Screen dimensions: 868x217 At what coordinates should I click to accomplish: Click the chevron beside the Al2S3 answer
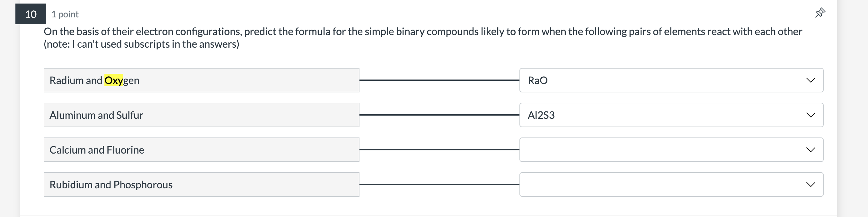click(811, 115)
